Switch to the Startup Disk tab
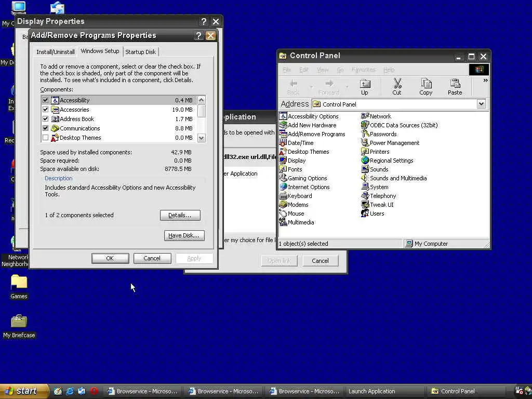 coord(140,52)
